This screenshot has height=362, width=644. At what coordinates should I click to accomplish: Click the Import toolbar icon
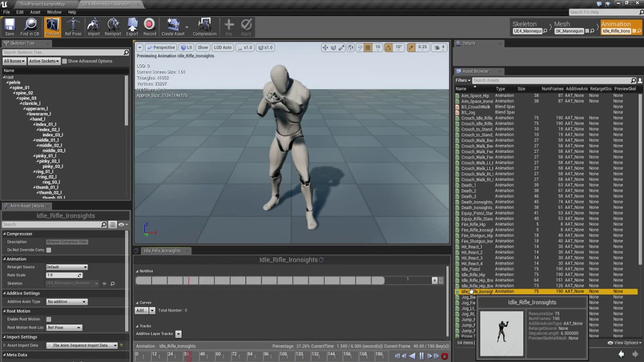(x=94, y=27)
